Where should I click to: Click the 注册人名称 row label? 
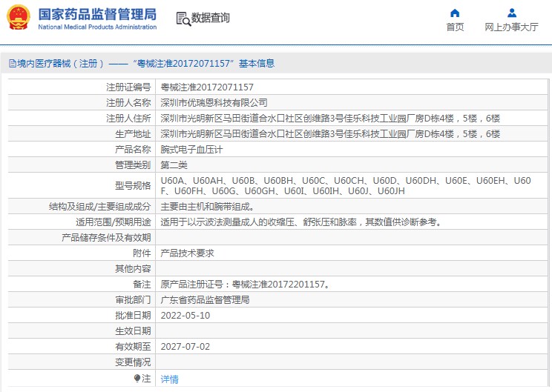(128, 103)
